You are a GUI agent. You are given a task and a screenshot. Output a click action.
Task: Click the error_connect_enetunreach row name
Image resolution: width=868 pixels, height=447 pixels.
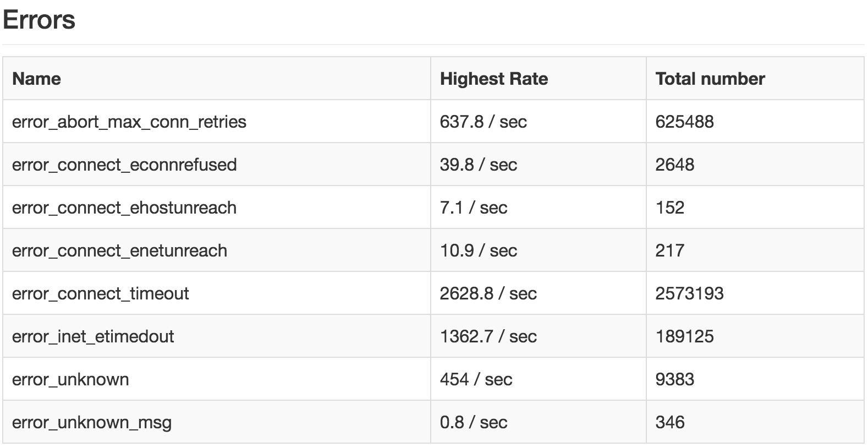(119, 250)
